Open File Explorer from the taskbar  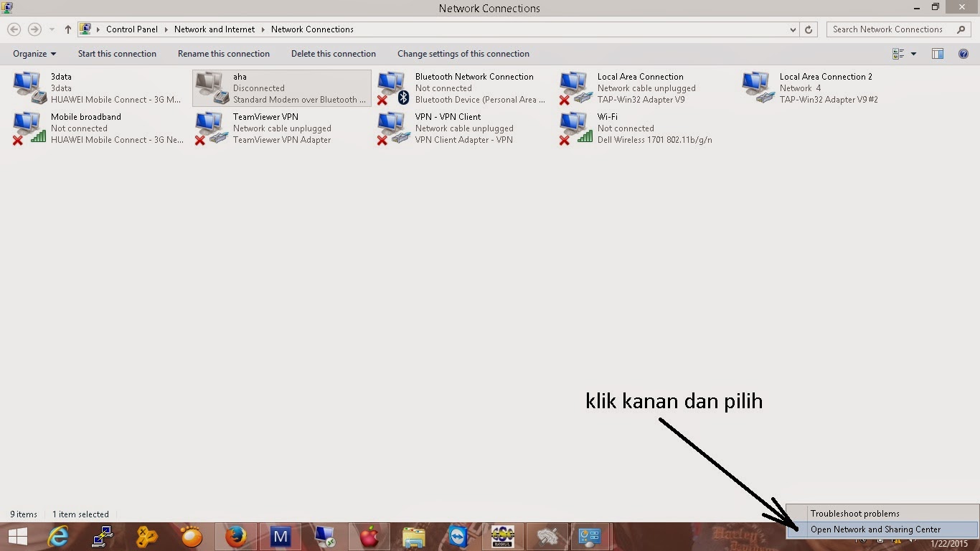414,536
